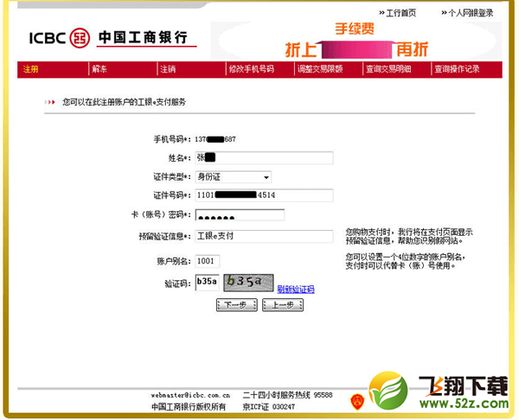Click the 京ICP证 030247 footer text
Screen dimensions: 519x420
click(x=268, y=407)
